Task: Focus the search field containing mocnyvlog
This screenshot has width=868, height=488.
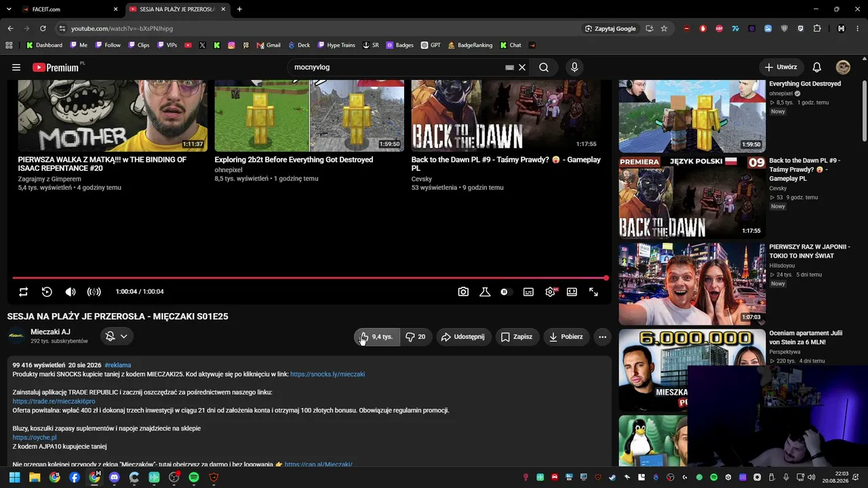Action: (x=397, y=67)
